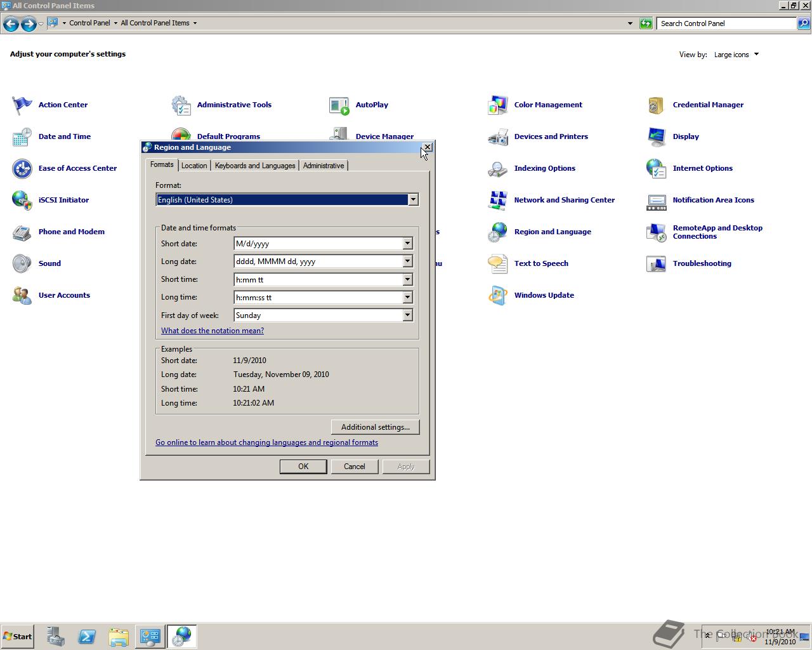Open the View by Large icons dropdown

pos(737,55)
